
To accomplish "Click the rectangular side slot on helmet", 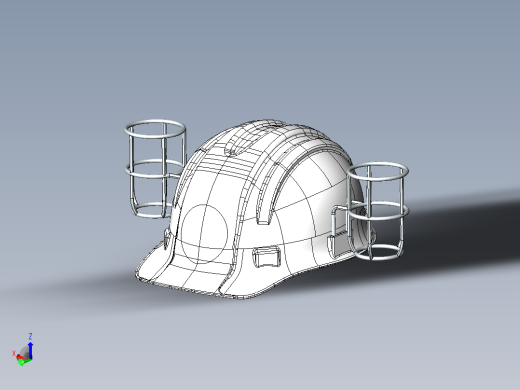I will point(266,257).
